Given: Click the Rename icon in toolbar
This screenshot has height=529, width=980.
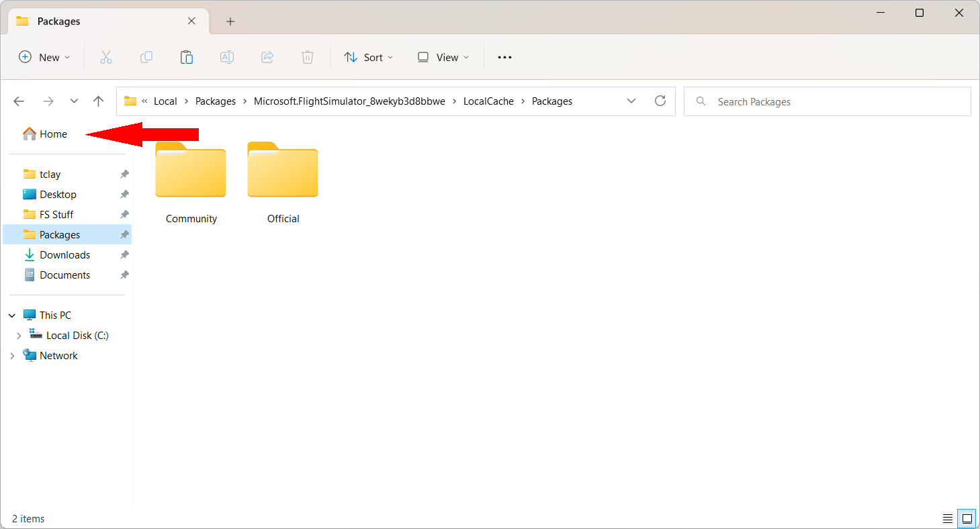Looking at the screenshot, I should tap(227, 57).
